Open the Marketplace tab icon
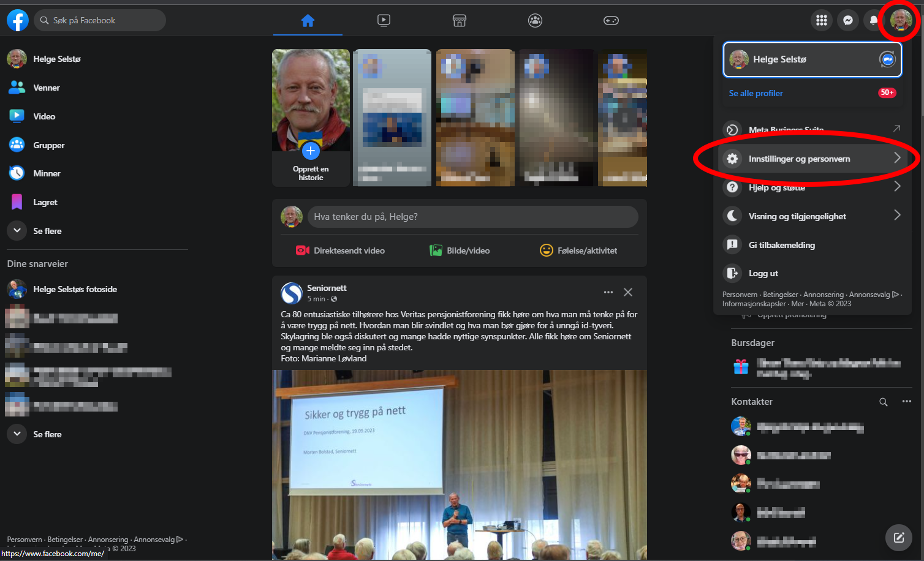The height and width of the screenshot is (561, 924). coord(460,20)
